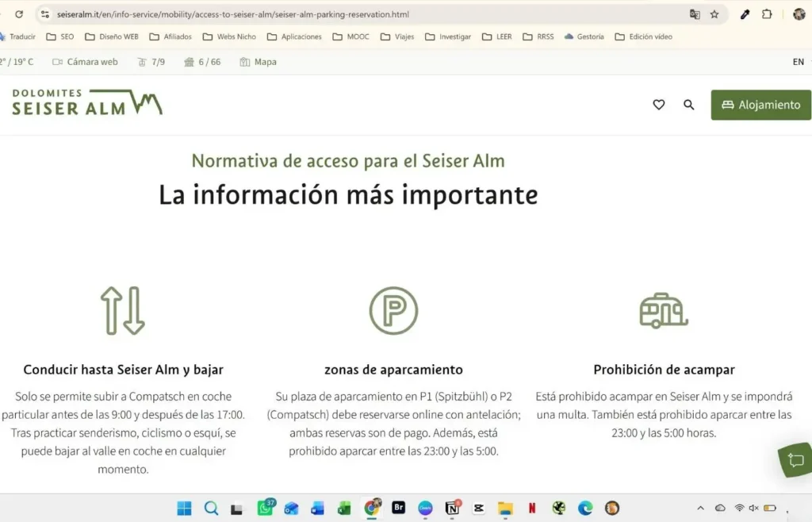Click the address bar URL
The width and height of the screenshot is (812, 522).
coord(233,14)
